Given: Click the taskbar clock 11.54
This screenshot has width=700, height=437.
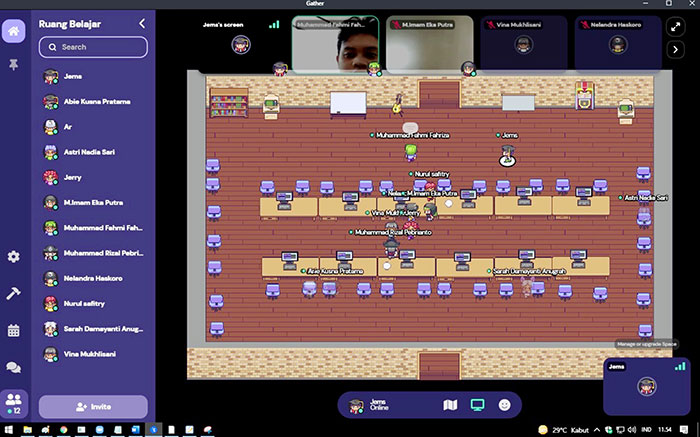Looking at the screenshot, I should pos(665,430).
